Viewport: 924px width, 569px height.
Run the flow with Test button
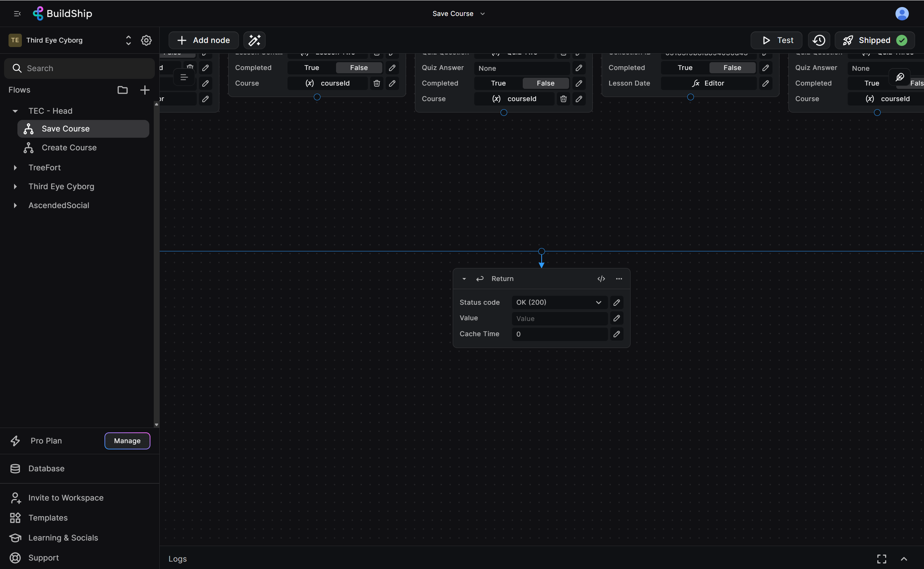777,40
